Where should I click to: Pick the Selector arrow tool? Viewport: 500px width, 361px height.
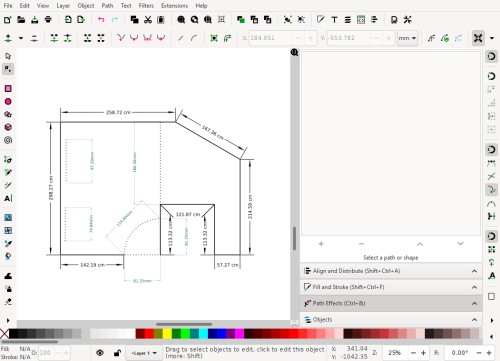click(8, 56)
